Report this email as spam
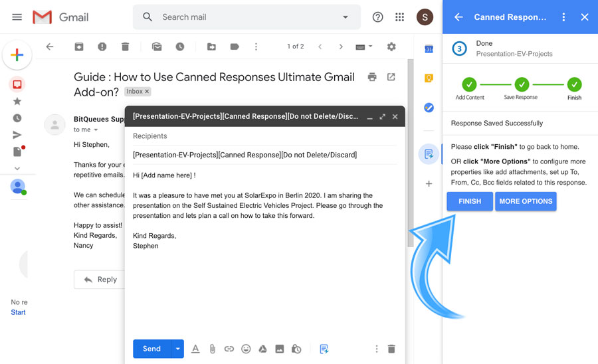 point(102,46)
